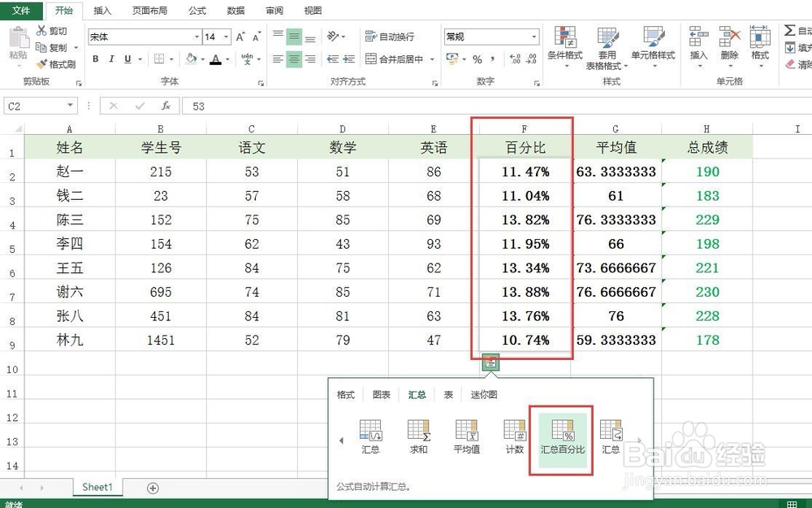Image resolution: width=812 pixels, height=508 pixels.
Task: Switch to the 数据 Data tab
Action: tap(235, 11)
